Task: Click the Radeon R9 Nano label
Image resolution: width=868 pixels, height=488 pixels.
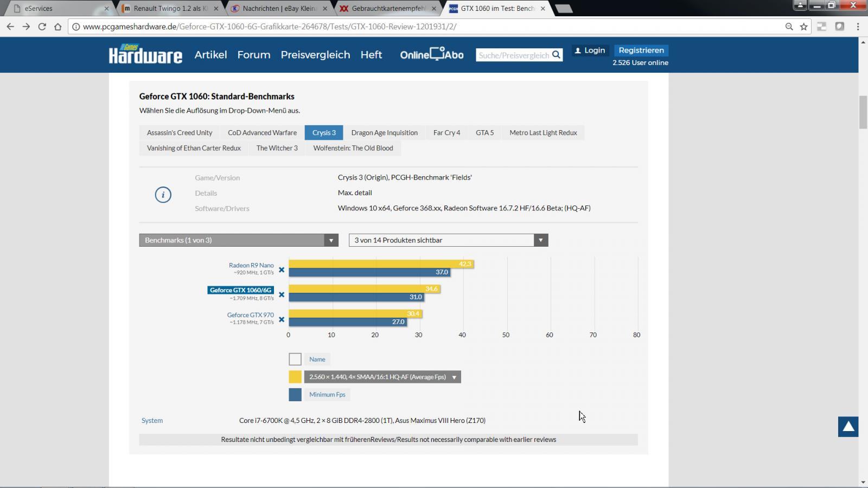Action: click(251, 265)
